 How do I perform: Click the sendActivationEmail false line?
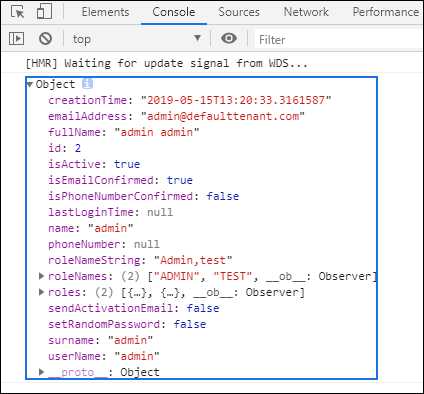click(134, 308)
